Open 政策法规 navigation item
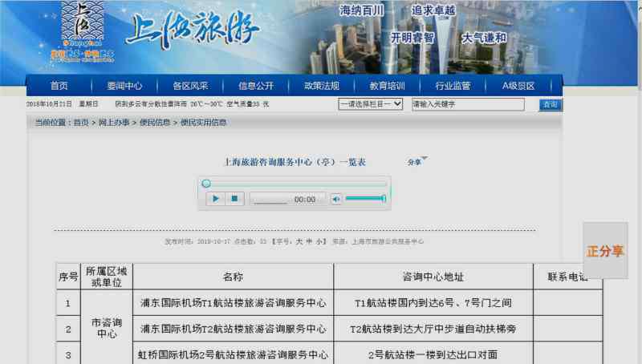This screenshot has height=364, width=642. (322, 86)
